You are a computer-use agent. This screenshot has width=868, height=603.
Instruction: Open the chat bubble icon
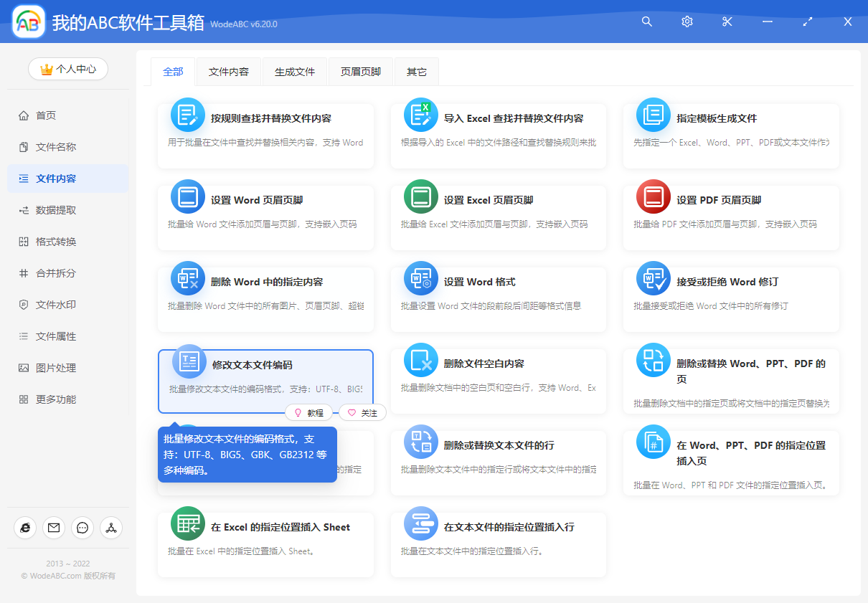point(82,528)
